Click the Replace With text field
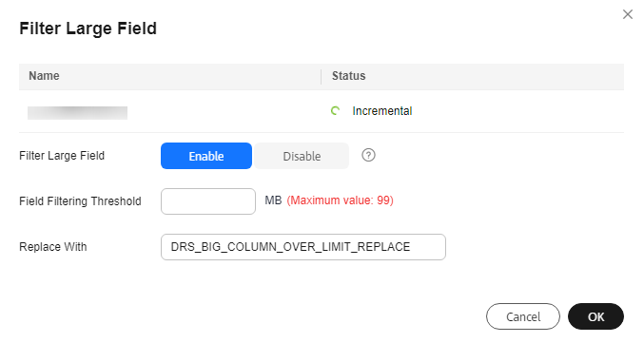The width and height of the screenshot is (644, 343). [303, 247]
